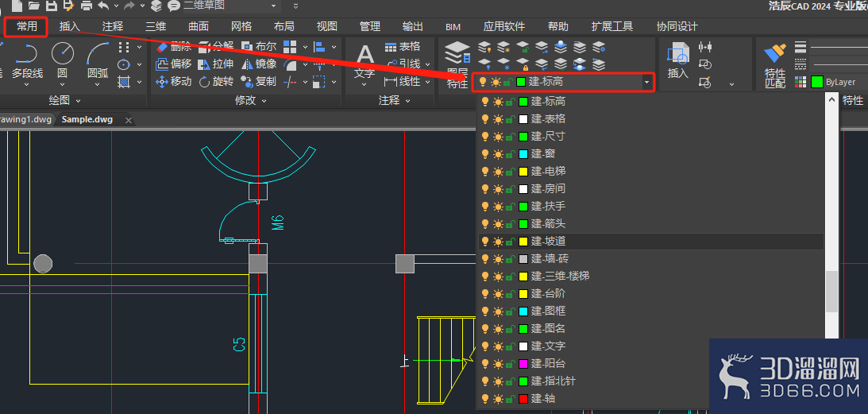Click the Hatch tool icon in draw panel
The width and height of the screenshot is (868, 414).
pyautogui.click(x=124, y=82)
